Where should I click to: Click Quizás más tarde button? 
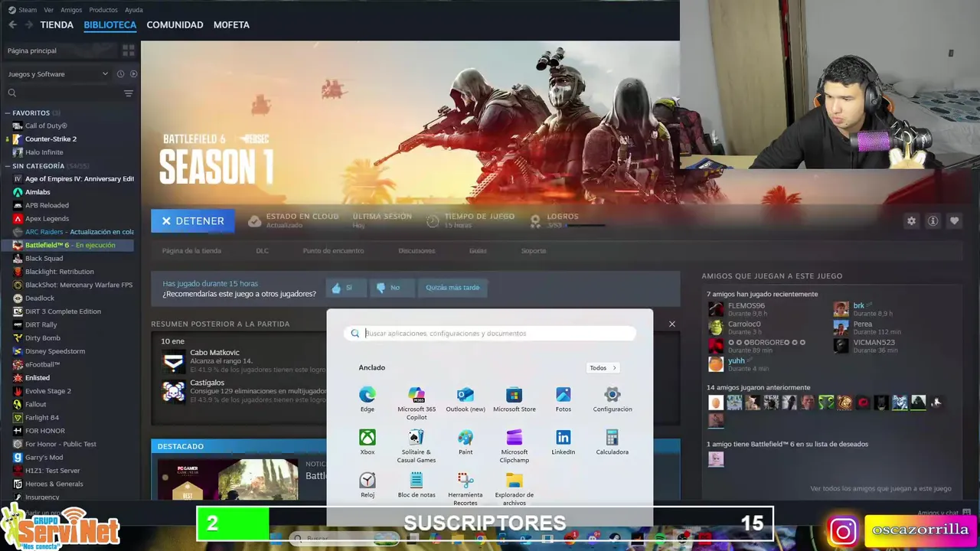452,288
